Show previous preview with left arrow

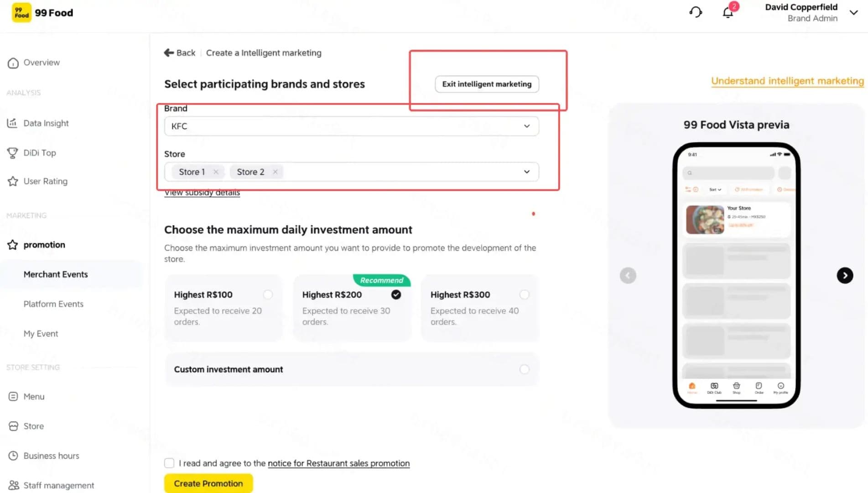[628, 275]
